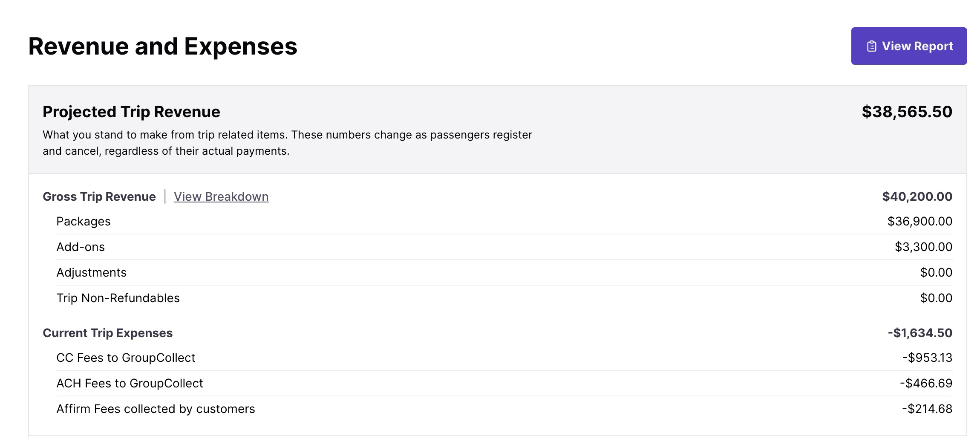This screenshot has height=439, width=980.
Task: Click the Current Trip Expenses label
Action: [x=108, y=333]
